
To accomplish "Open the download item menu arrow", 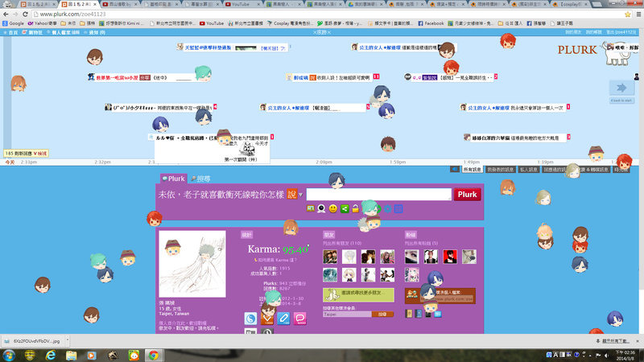I will [68, 340].
